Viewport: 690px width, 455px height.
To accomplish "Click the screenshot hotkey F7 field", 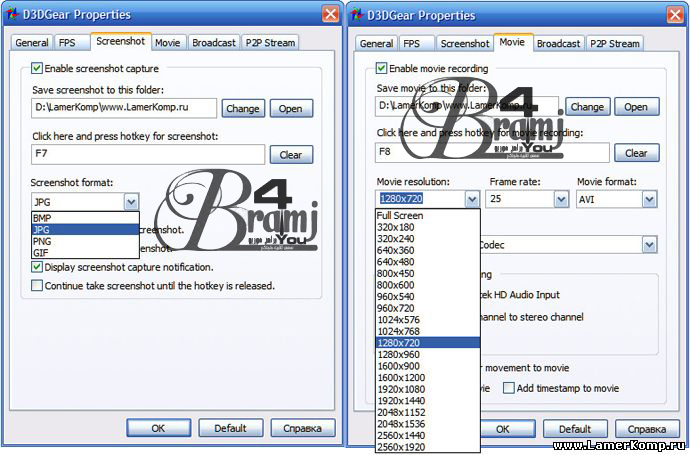I will pos(148,155).
